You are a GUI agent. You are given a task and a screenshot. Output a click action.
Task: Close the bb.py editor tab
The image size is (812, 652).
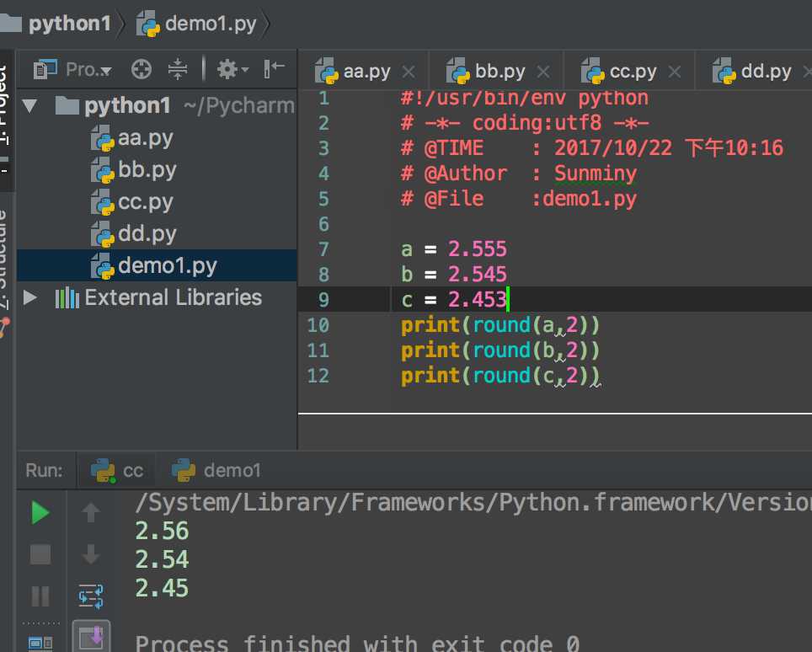[543, 72]
